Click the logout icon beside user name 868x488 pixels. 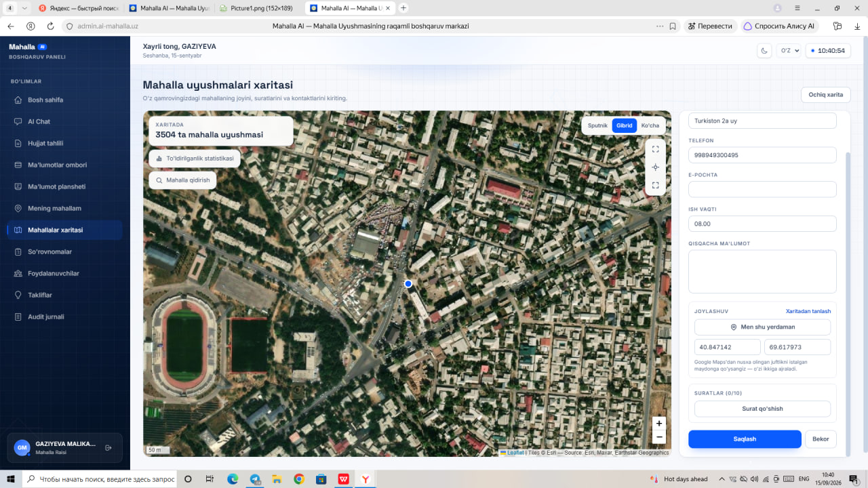click(x=108, y=448)
